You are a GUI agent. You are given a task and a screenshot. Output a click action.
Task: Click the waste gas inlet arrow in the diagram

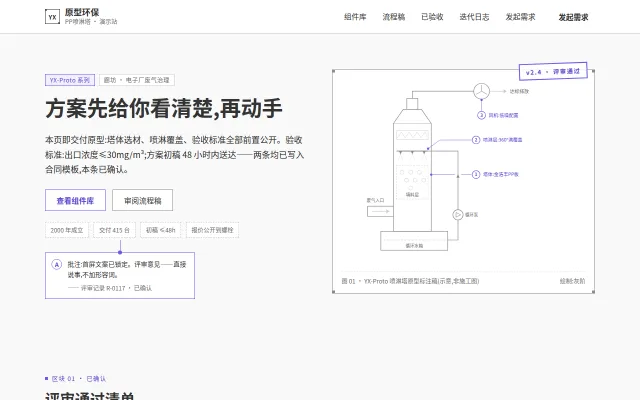380,211
